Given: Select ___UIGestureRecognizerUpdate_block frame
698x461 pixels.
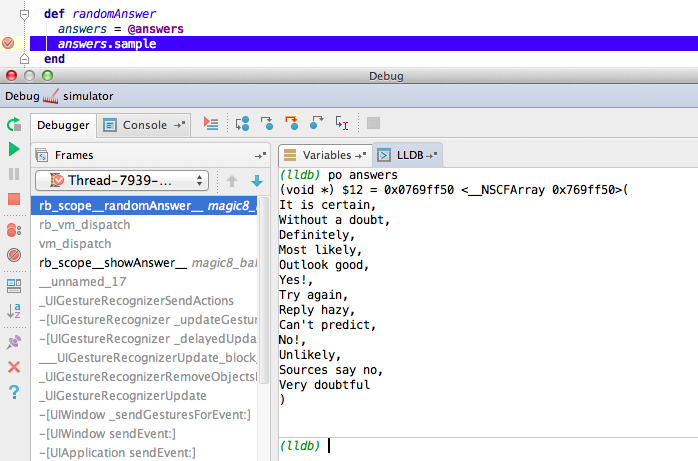Looking at the screenshot, I should [144, 358].
